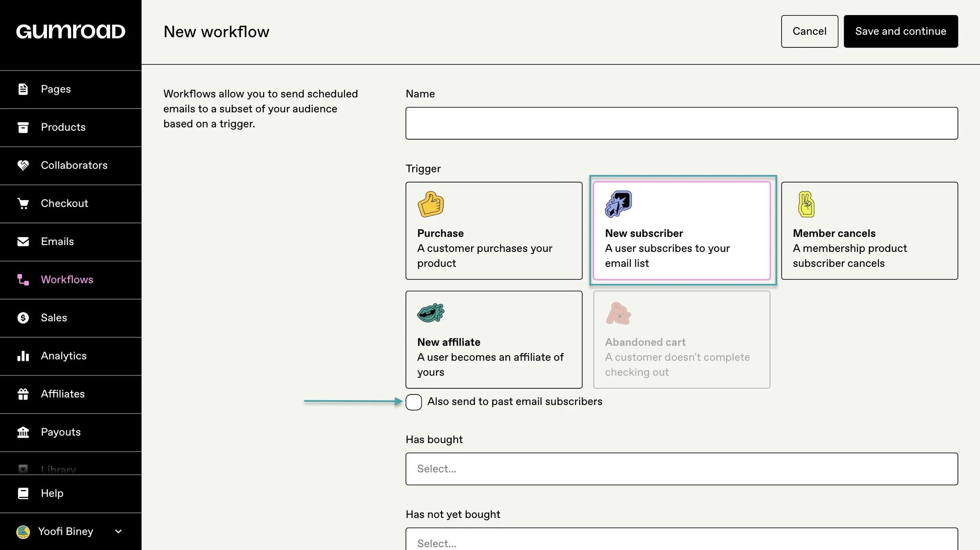Click Save and continue

pos(901,31)
